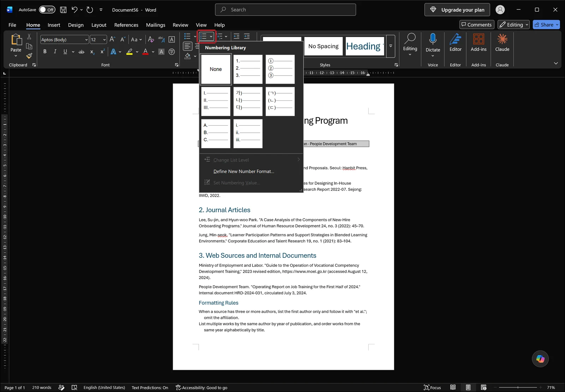
Task: Click the paragraph shading bucket icon
Action: (x=188, y=56)
